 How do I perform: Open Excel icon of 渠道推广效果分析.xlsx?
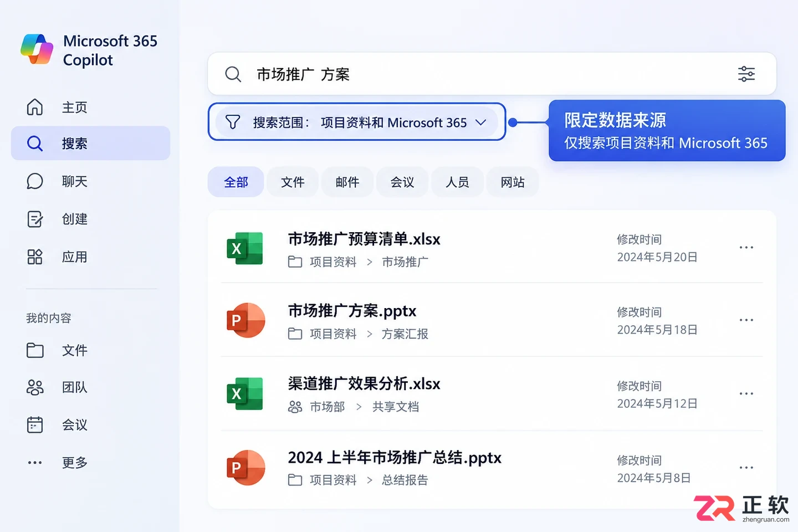tap(245, 393)
